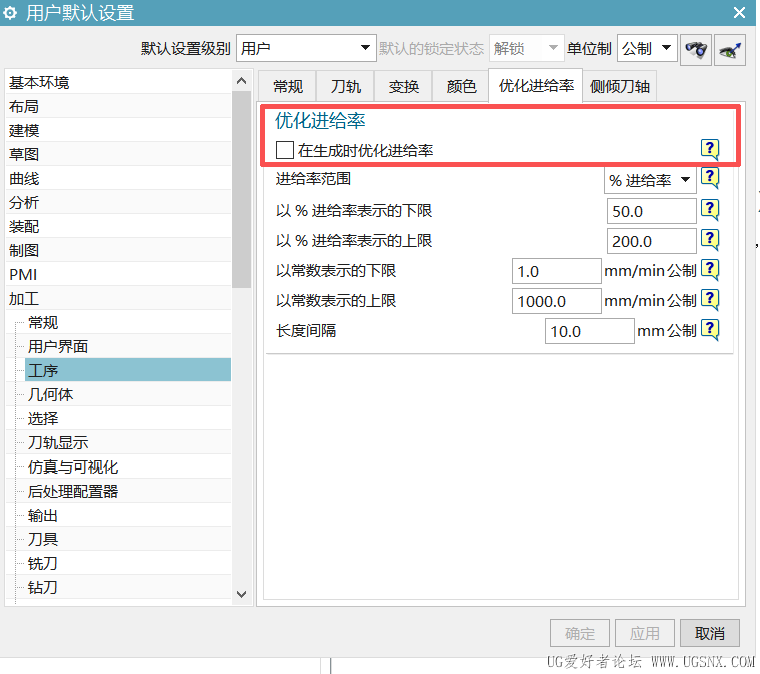Select 铣刀 under 加工
Image resolution: width=760 pixels, height=674 pixels.
pyautogui.click(x=128, y=563)
